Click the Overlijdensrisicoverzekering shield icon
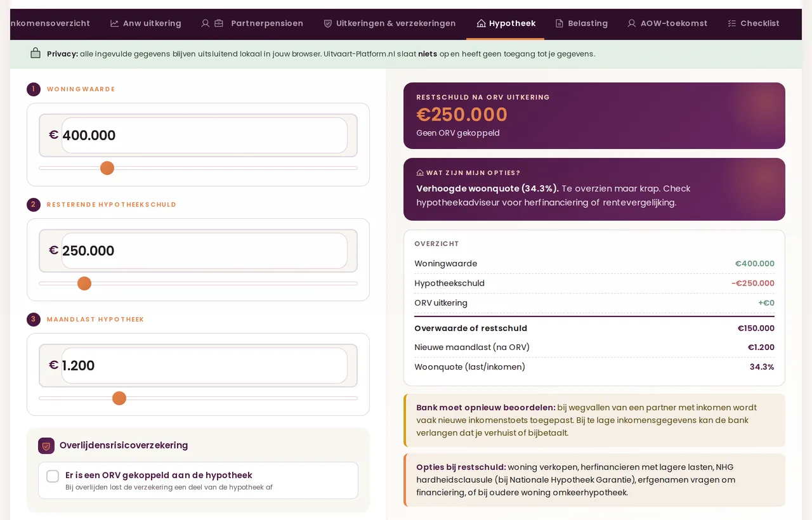Viewport: 812px width, 520px height. point(46,446)
